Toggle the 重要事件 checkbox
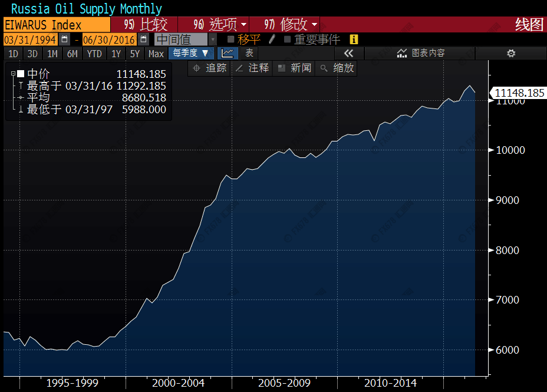Image resolution: width=547 pixels, height=392 pixels. [288, 39]
